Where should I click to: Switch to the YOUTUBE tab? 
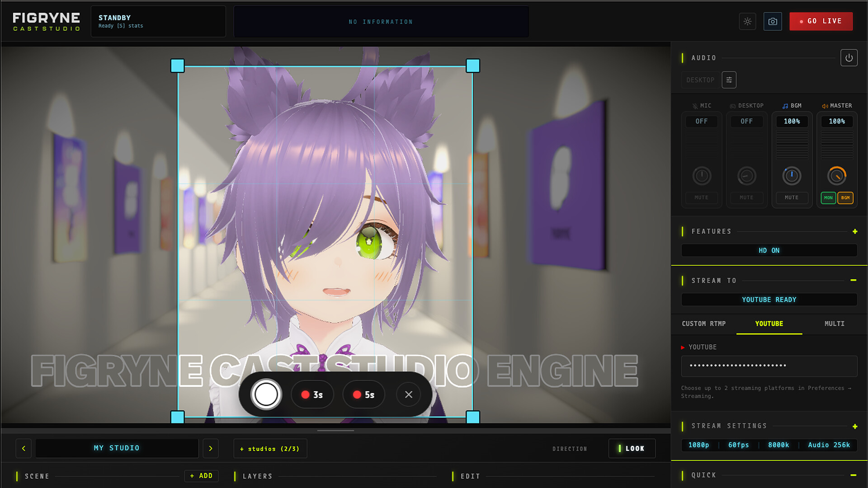click(x=769, y=324)
